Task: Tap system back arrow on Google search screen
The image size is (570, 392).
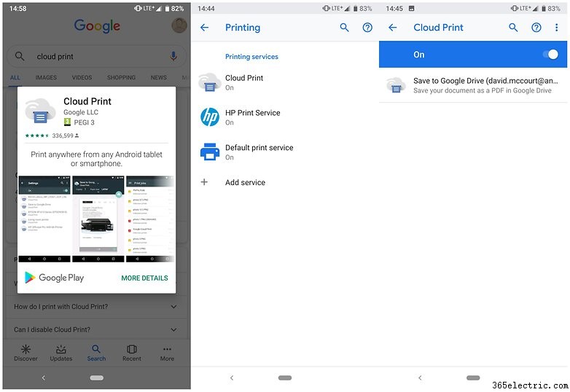Action: pyautogui.click(x=43, y=378)
